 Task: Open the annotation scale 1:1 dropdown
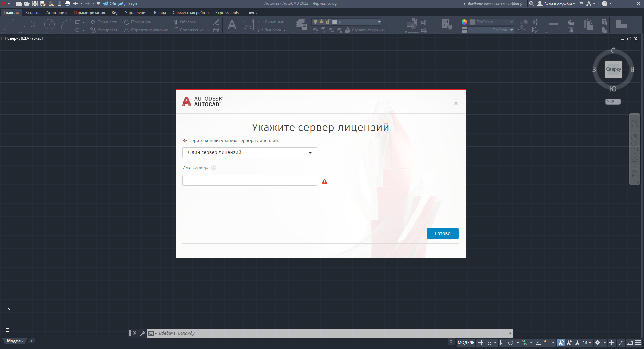tap(587, 343)
